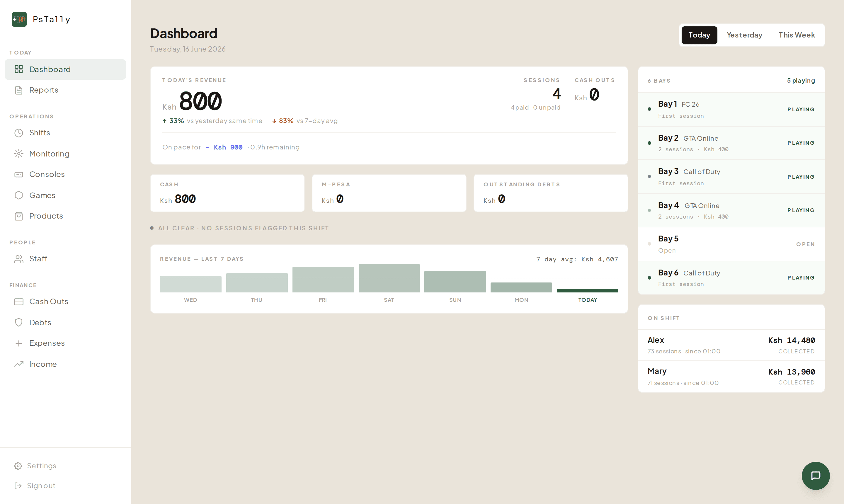Click the SAT revenue bar

(x=389, y=278)
